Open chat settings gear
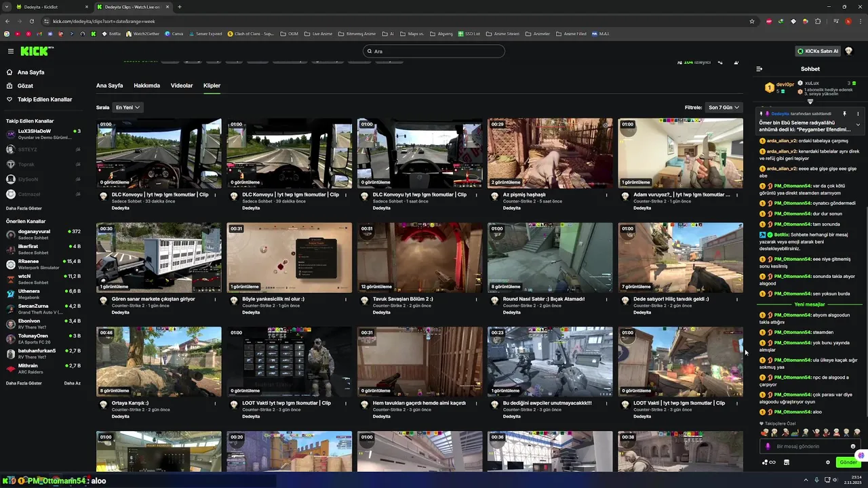The image size is (868, 488). coord(828,462)
